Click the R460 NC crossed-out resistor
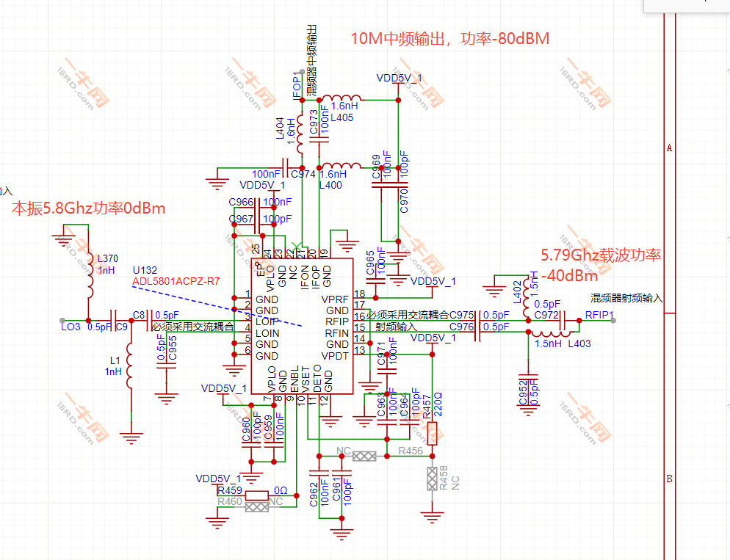 [257, 507]
